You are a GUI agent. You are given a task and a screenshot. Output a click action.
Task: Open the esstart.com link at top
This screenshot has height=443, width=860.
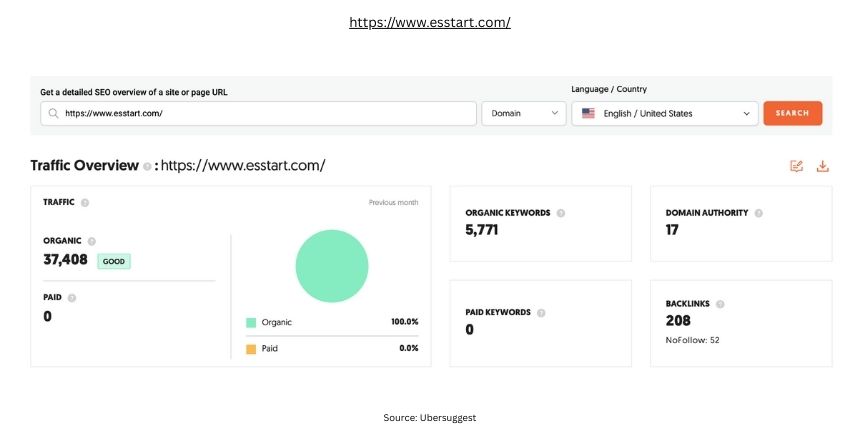coord(430,22)
